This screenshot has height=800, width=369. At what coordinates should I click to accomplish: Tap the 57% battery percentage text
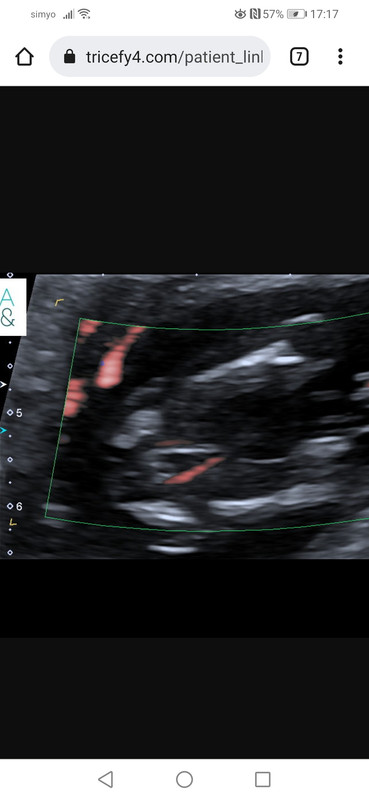273,14
